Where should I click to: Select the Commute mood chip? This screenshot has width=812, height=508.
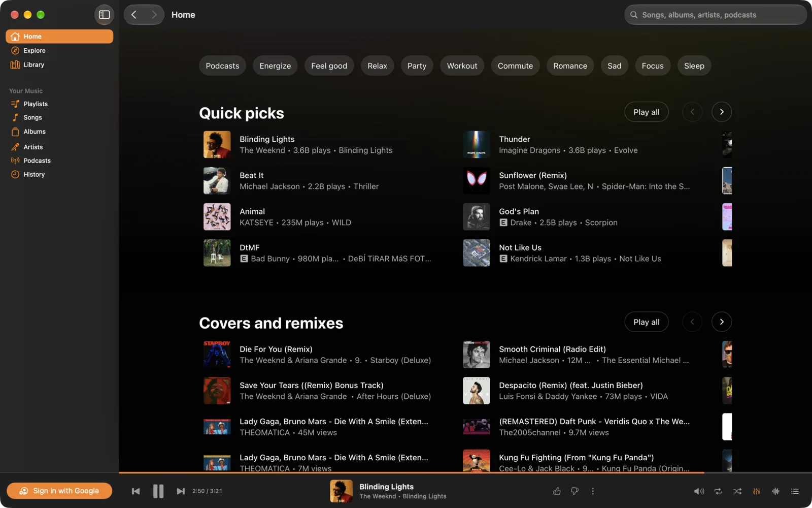pyautogui.click(x=515, y=66)
